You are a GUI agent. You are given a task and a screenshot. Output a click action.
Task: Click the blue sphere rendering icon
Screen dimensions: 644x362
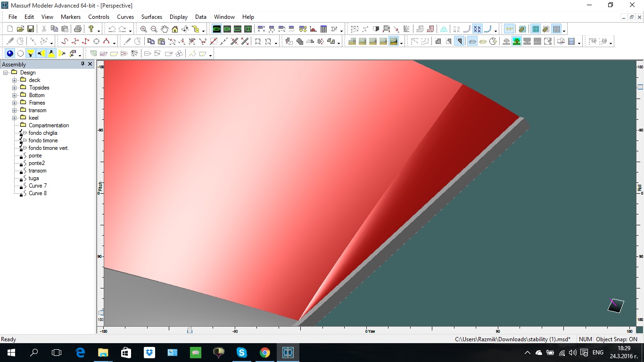click(10, 54)
